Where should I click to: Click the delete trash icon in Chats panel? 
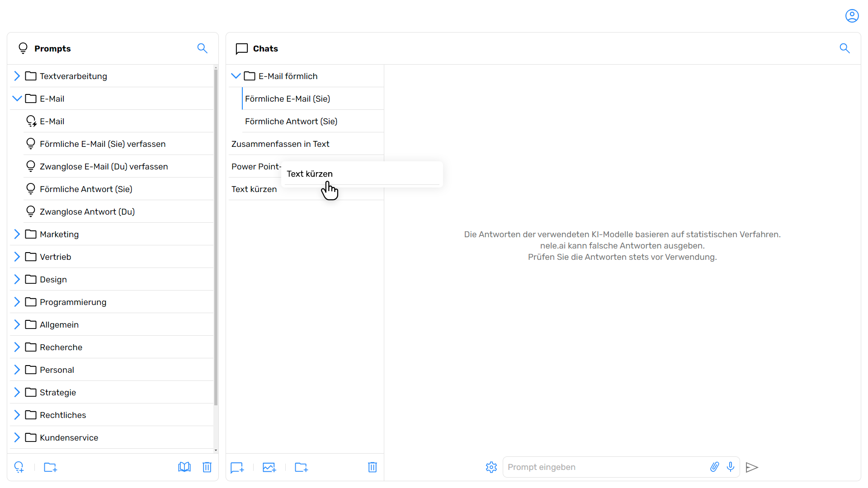coord(373,467)
